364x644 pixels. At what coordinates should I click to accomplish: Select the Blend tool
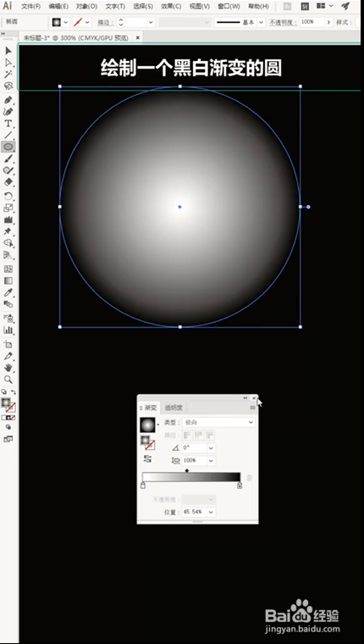pos(8,304)
